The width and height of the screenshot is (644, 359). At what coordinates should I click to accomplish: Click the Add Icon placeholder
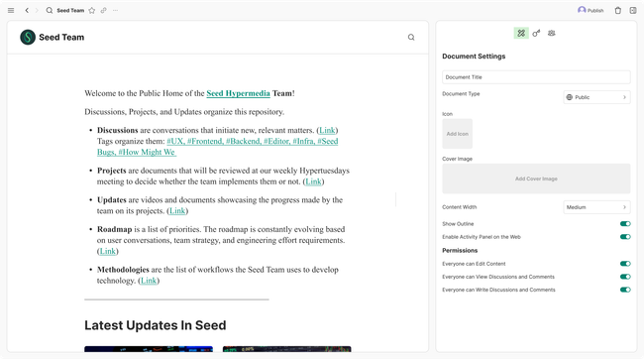click(x=457, y=134)
